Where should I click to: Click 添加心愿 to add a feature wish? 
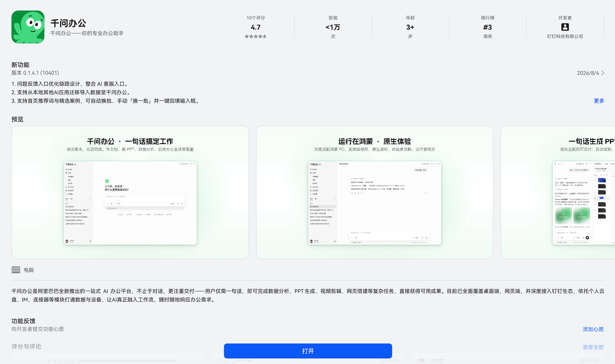593,329
